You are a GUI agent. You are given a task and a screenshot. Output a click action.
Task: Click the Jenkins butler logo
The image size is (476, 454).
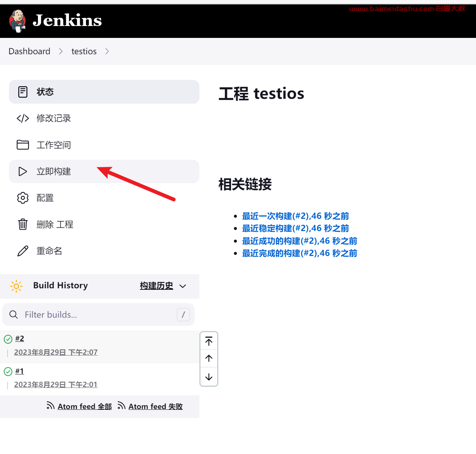pos(17,21)
